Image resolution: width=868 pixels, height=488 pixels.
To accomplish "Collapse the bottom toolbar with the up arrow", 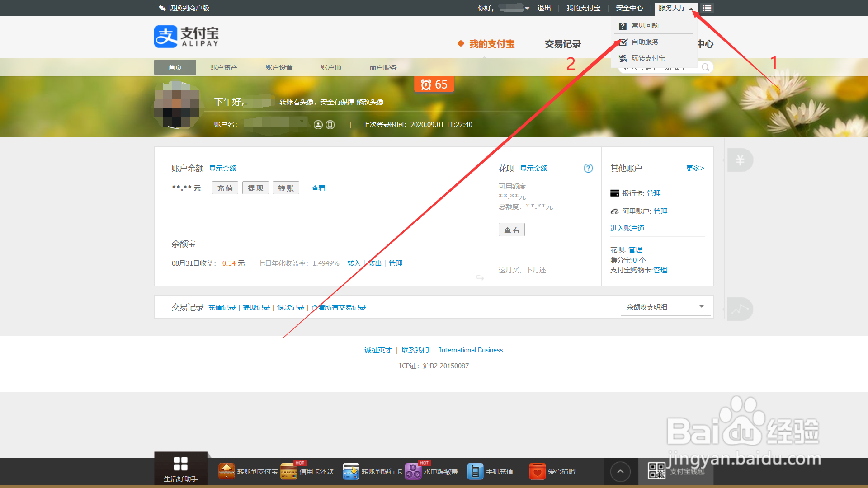I will pos(620,471).
